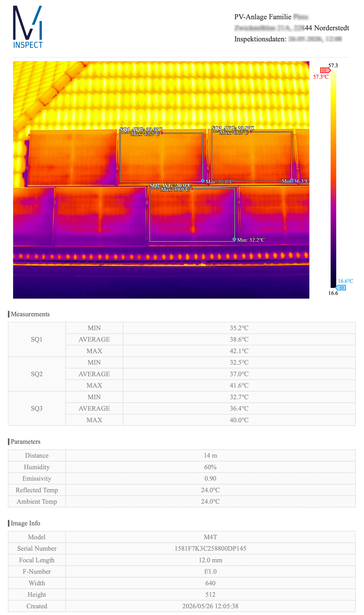Select the SQ2 row in measurements table
Screen dimensions: 364x615
click(x=182, y=374)
